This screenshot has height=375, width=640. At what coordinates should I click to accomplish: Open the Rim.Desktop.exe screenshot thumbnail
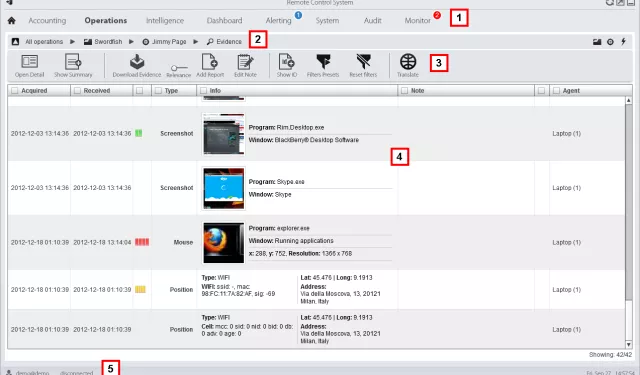223,134
